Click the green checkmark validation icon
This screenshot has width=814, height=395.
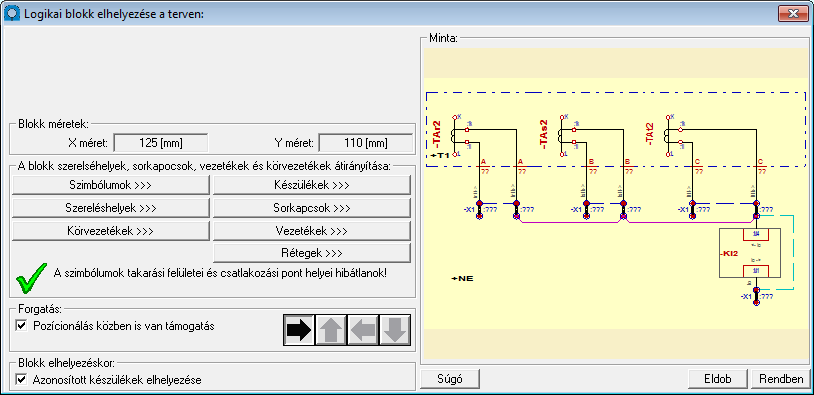pos(31,278)
